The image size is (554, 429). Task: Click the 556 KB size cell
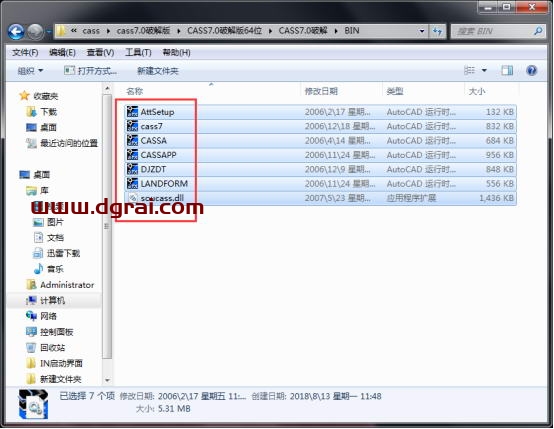tap(500, 183)
